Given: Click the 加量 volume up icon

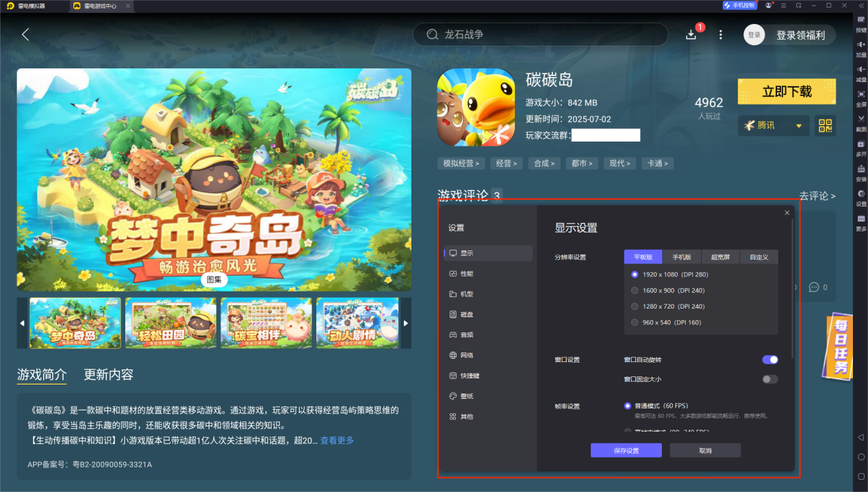Looking at the screenshot, I should click(860, 49).
